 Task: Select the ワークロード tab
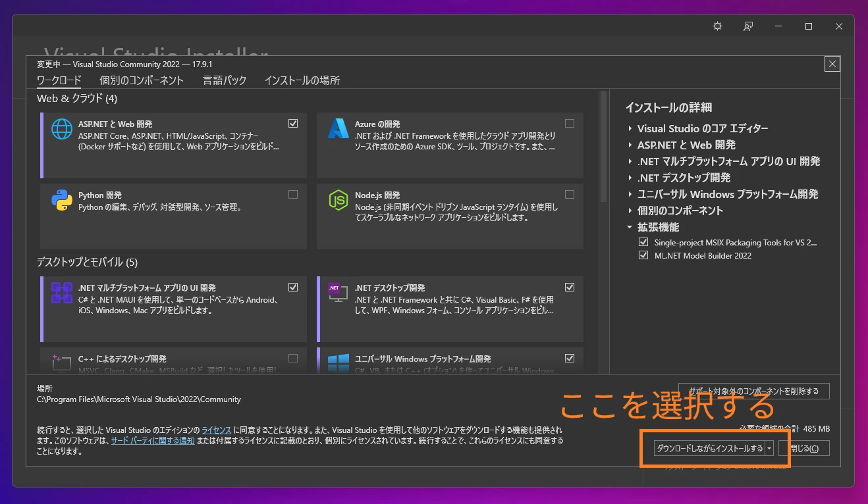tap(59, 80)
